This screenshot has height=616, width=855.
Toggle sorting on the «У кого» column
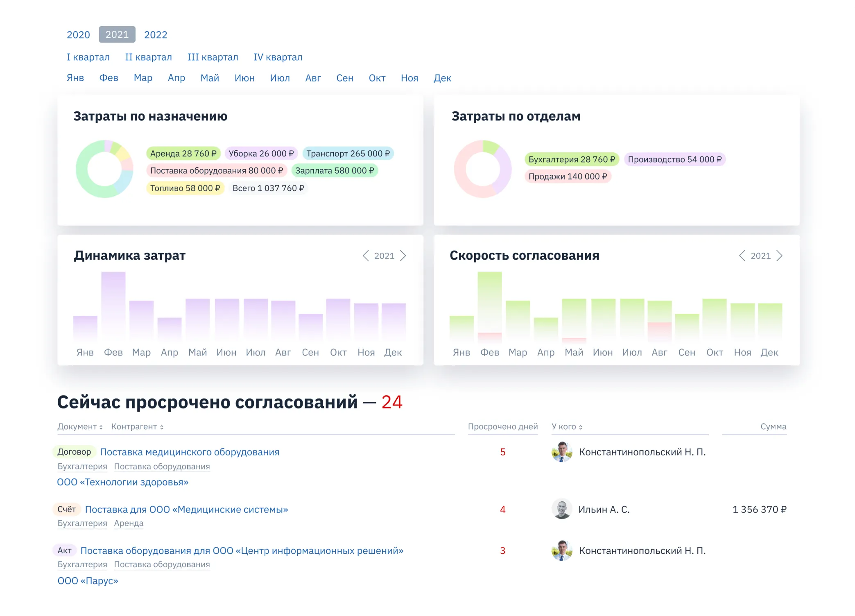point(565,426)
